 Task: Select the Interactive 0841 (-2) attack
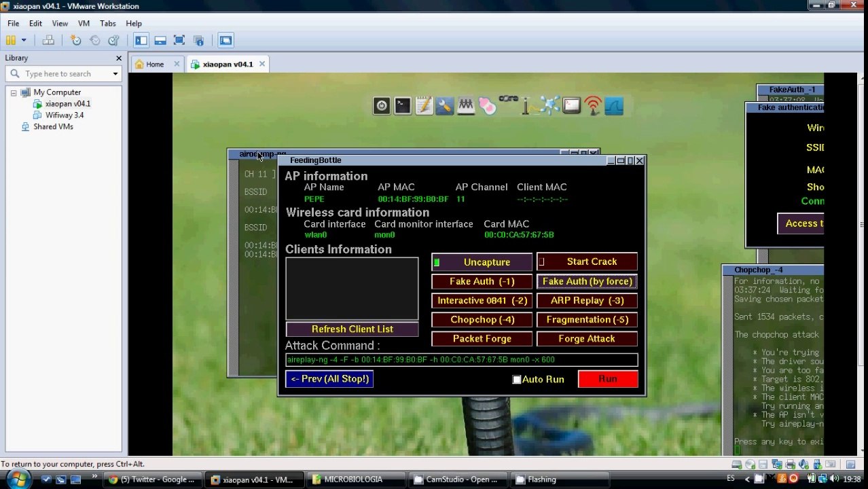482,300
